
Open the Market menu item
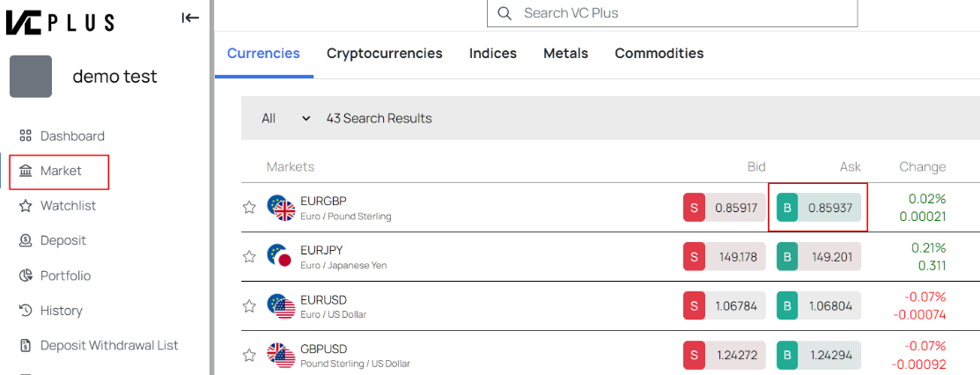(60, 171)
